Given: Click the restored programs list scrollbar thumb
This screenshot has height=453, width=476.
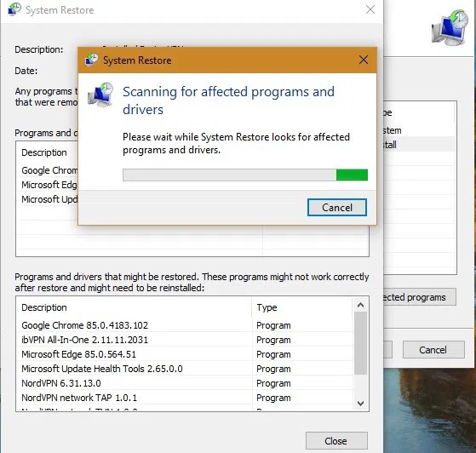Looking at the screenshot, I should (x=361, y=343).
